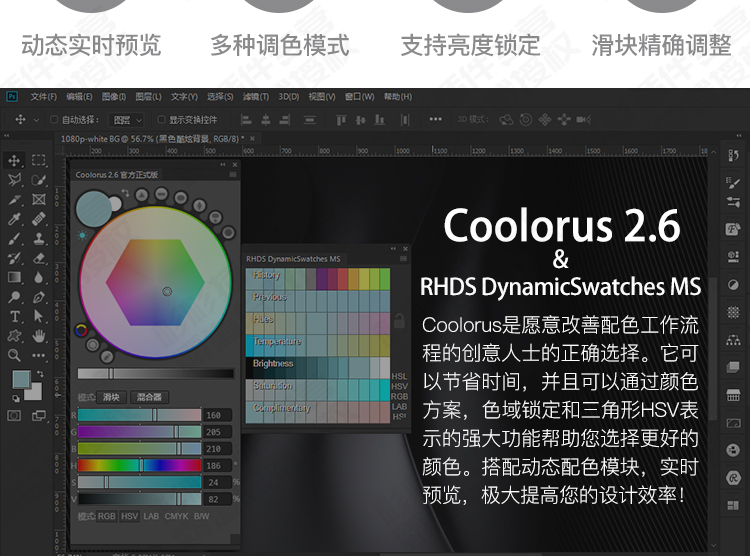Change the screen mode
The width and height of the screenshot is (750, 556).
pos(39,415)
